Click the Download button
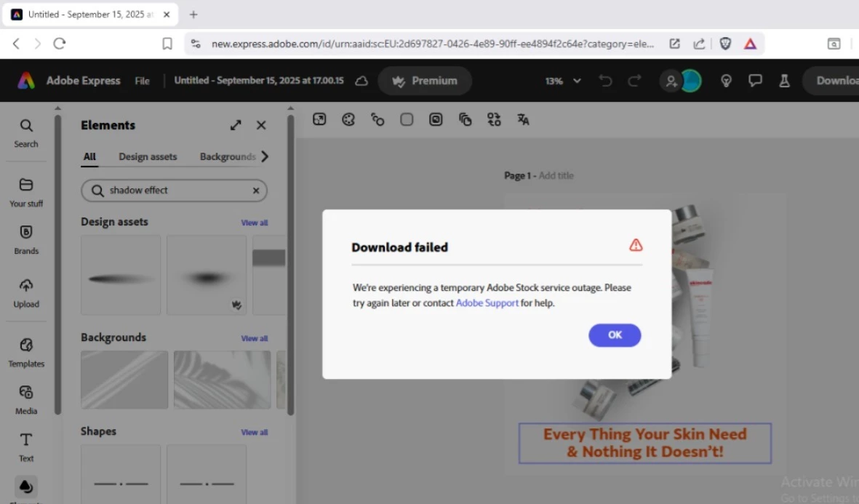 coord(831,81)
